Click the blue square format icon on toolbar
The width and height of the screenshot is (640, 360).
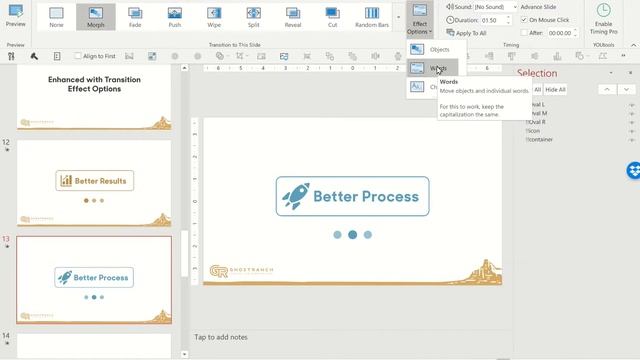[x=152, y=56]
